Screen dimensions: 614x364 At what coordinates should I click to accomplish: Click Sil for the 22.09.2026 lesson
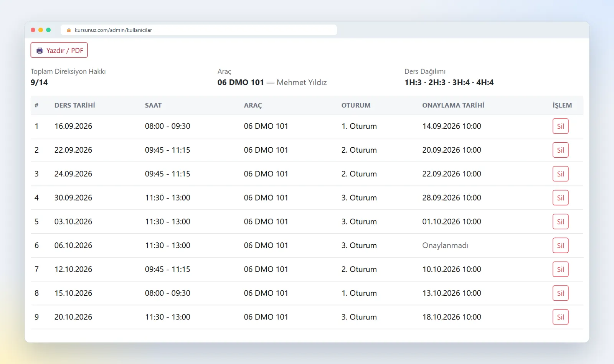[560, 150]
